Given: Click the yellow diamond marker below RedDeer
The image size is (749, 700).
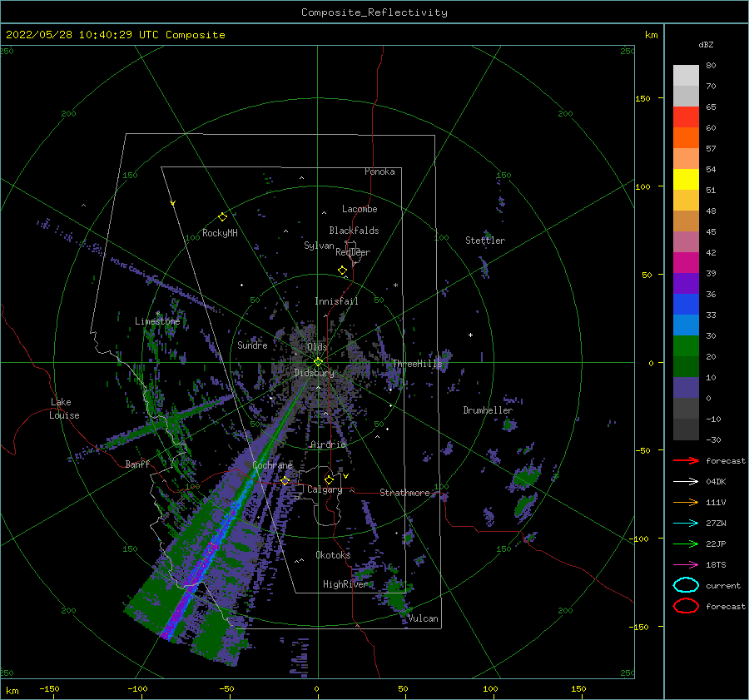Looking at the screenshot, I should 342,271.
